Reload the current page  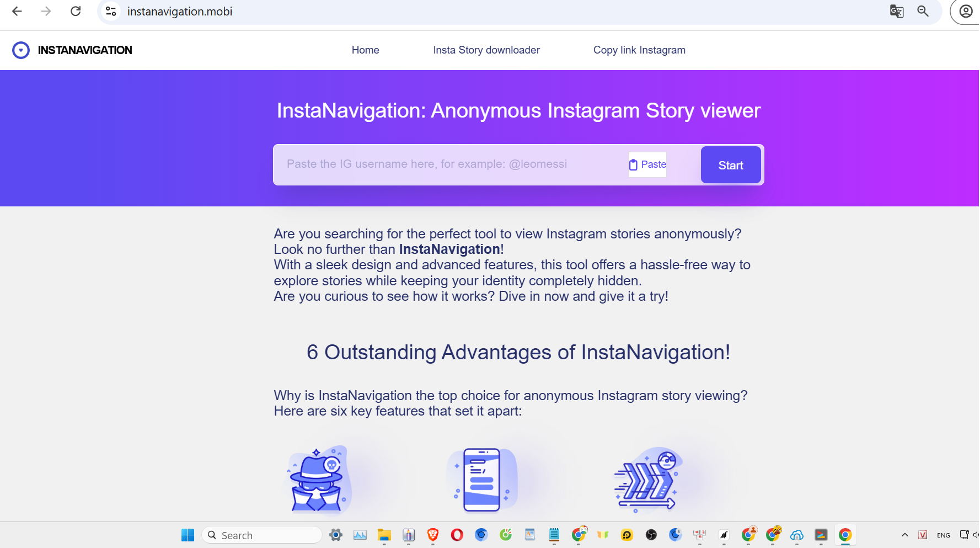coord(76,11)
